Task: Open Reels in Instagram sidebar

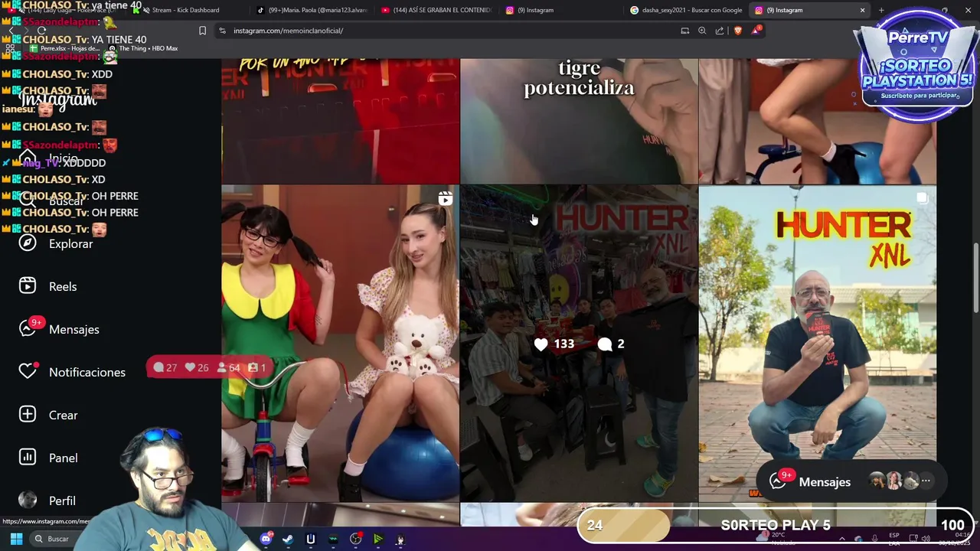Action: 47,286
